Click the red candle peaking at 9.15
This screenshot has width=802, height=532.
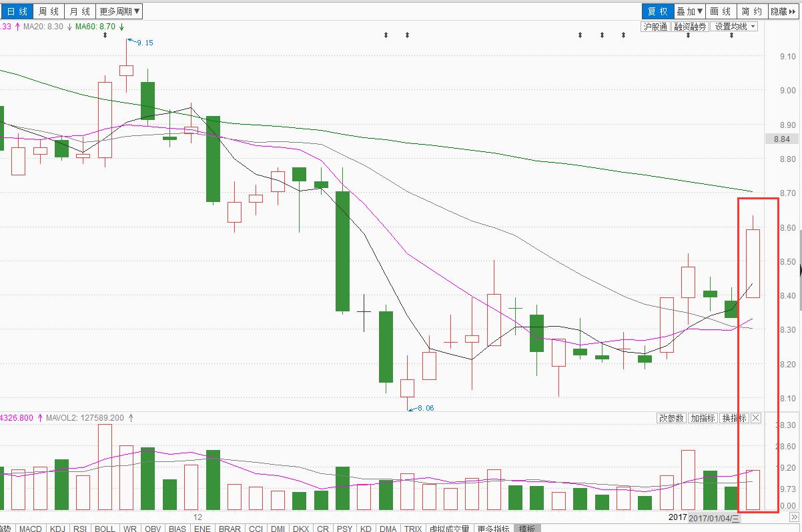[126, 70]
